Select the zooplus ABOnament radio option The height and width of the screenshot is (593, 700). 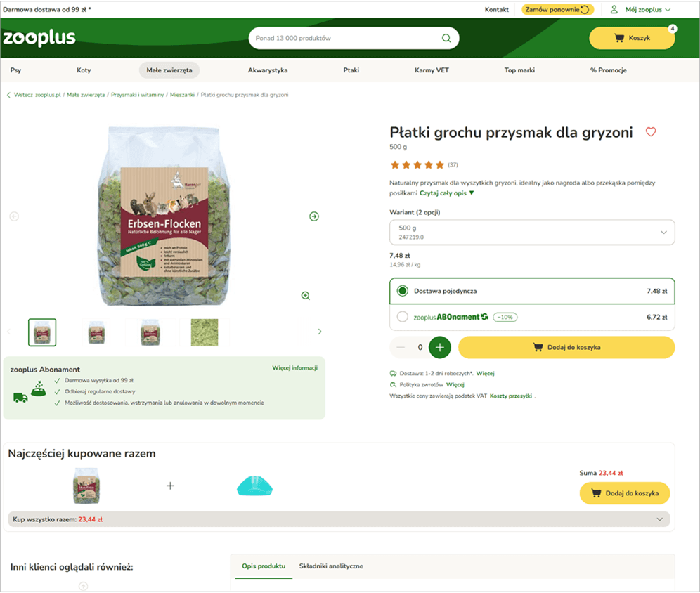coord(402,317)
